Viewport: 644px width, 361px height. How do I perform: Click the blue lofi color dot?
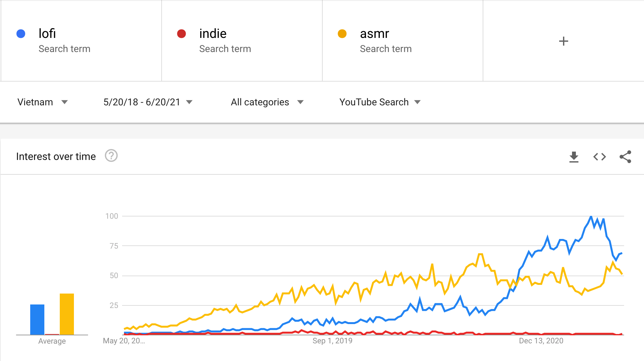[x=21, y=34]
